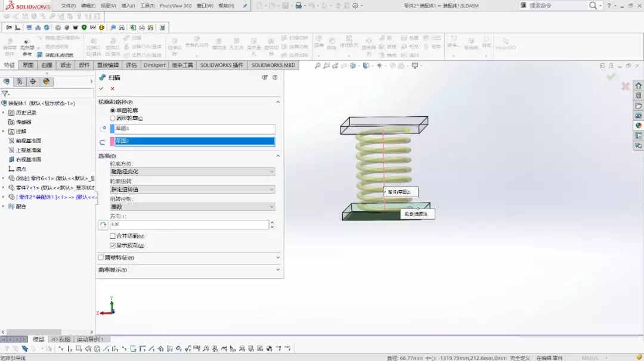
Task: Collapse the Options section chevron
Action: pyautogui.click(x=278, y=156)
